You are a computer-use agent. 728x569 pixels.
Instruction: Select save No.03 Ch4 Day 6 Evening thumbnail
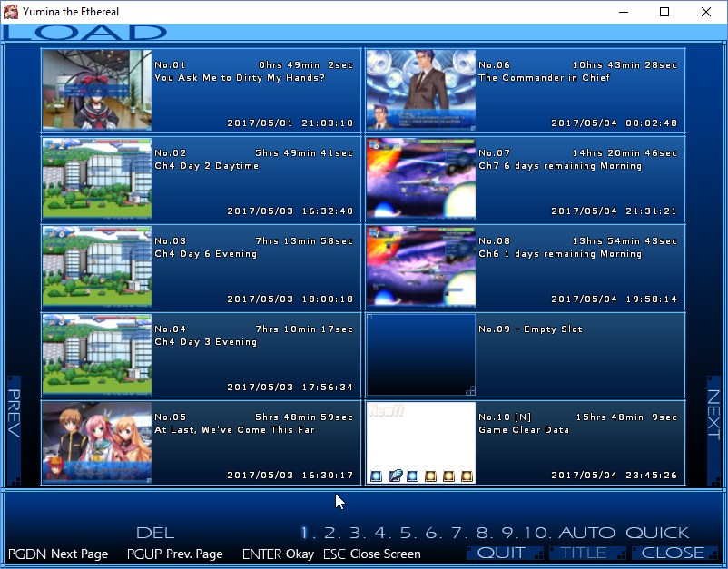(97, 267)
